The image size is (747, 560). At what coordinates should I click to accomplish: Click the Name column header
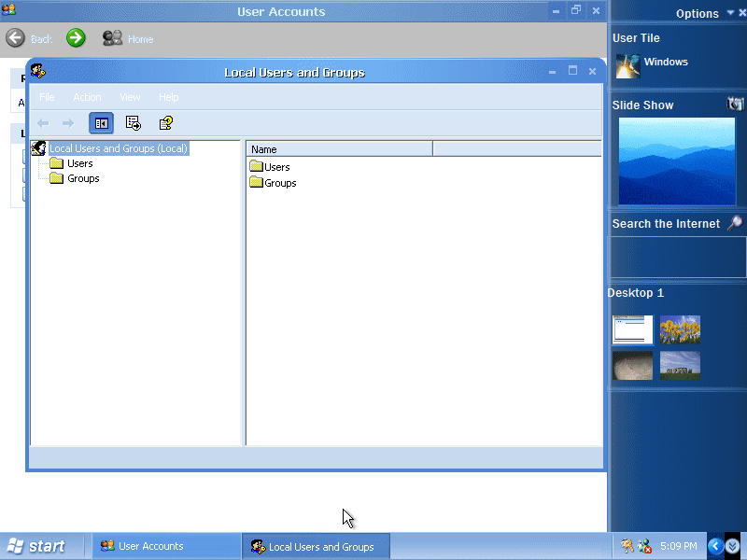340,149
